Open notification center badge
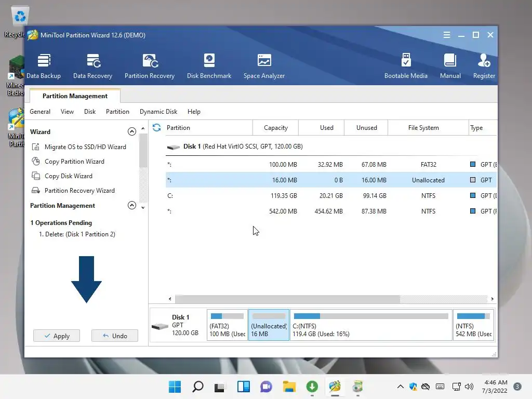The height and width of the screenshot is (399, 532). click(x=517, y=387)
